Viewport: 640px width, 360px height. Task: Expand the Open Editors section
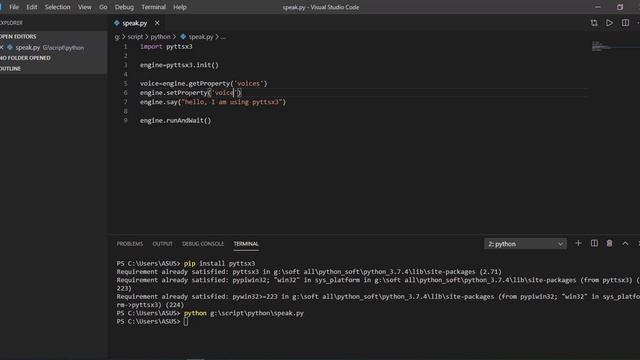tap(53, 36)
